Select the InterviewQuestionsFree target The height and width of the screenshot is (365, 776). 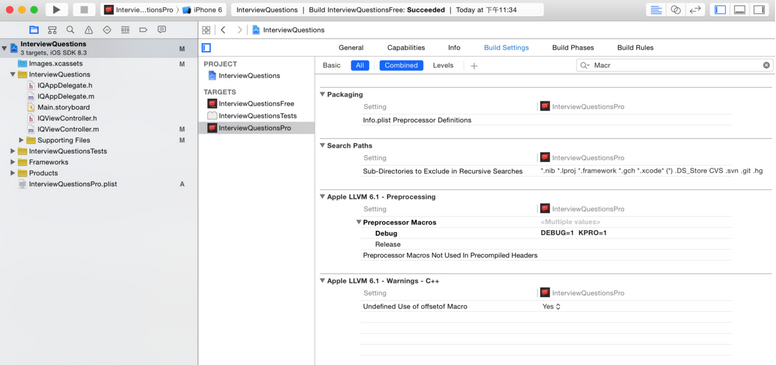(256, 104)
